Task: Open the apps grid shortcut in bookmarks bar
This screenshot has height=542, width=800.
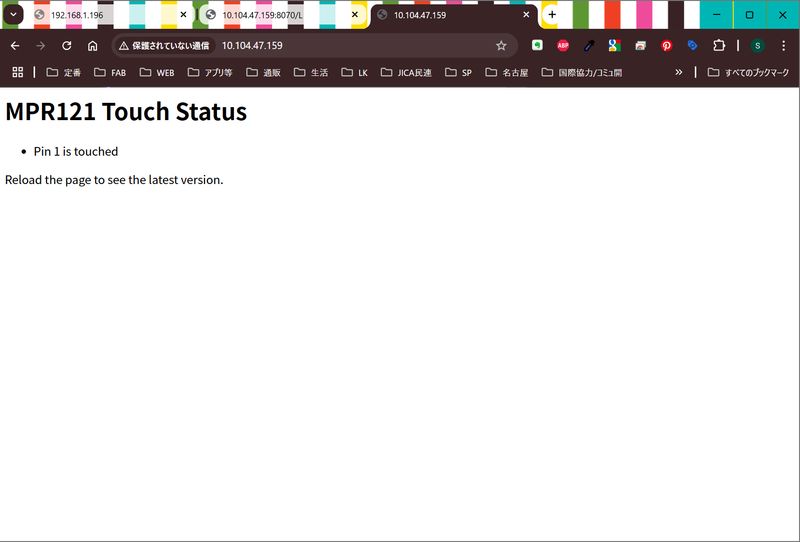Action: point(17,72)
